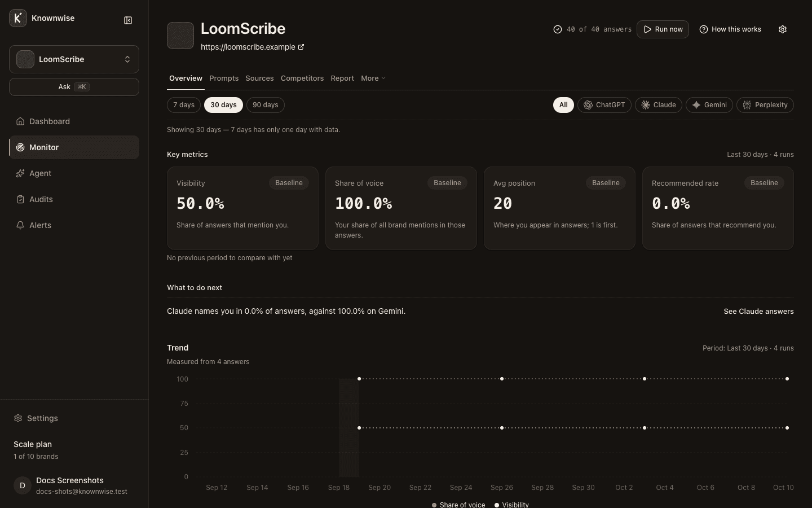This screenshot has width=812, height=508.
Task: Open the settings gear icon near How this works
Action: click(783, 29)
